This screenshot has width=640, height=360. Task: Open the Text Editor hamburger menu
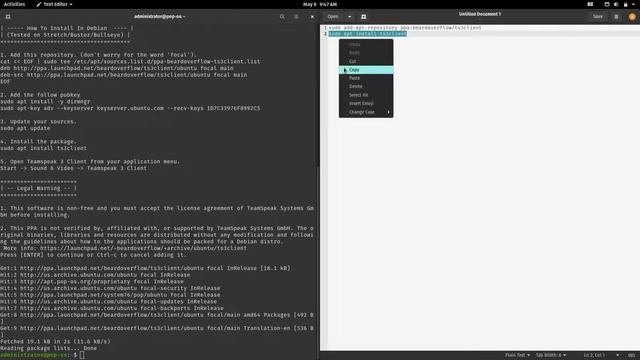click(616, 17)
